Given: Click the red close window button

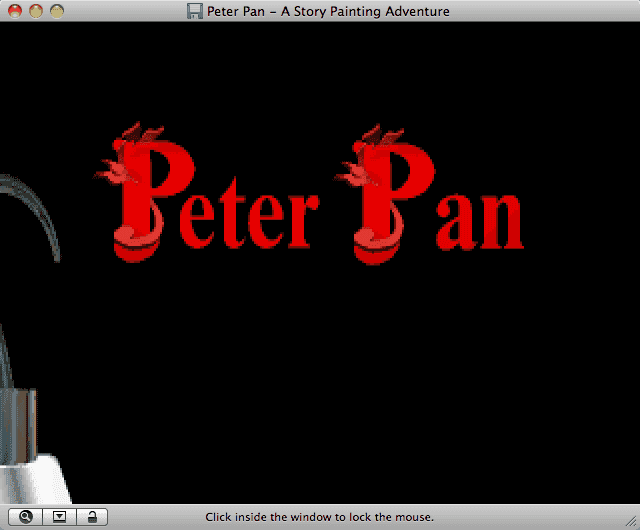Looking at the screenshot, I should pos(15,11).
